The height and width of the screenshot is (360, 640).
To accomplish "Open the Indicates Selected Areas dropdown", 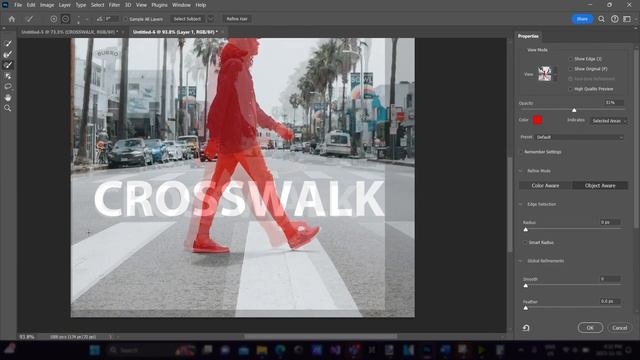I will 609,121.
